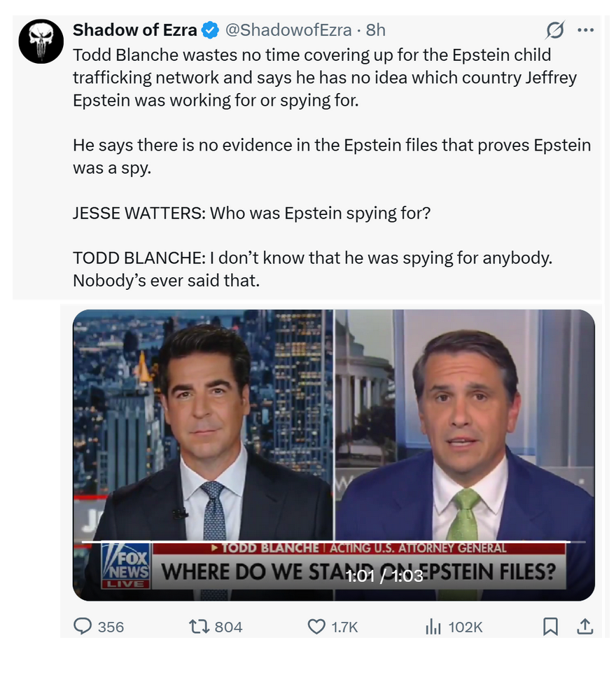This screenshot has height=696, width=616.
Task: Play the Fox News video clip
Action: pos(333,448)
